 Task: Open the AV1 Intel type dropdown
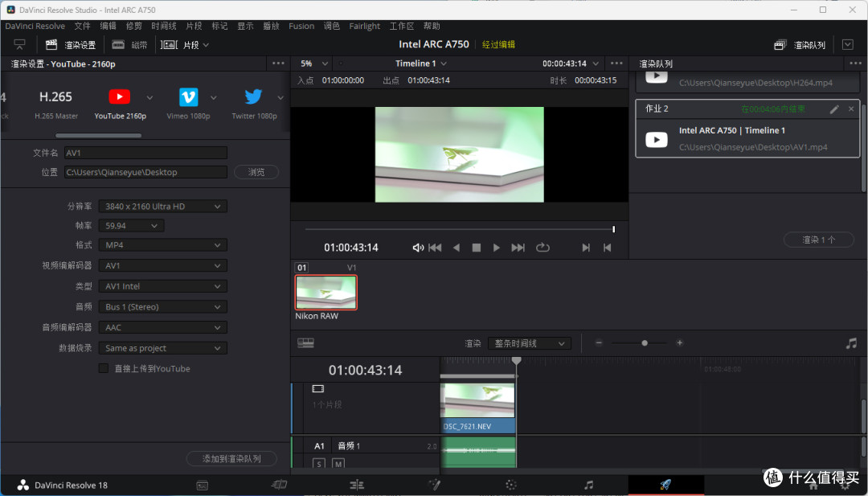click(162, 286)
